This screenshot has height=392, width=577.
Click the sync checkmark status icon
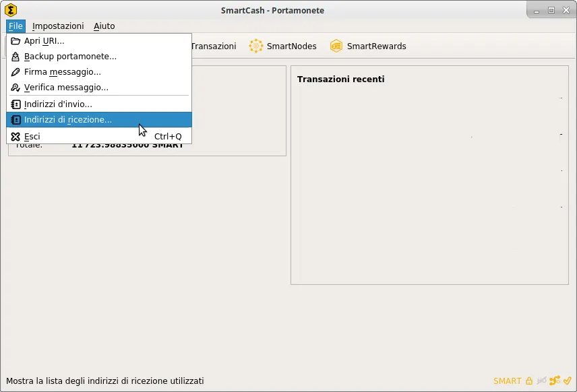pyautogui.click(x=567, y=381)
